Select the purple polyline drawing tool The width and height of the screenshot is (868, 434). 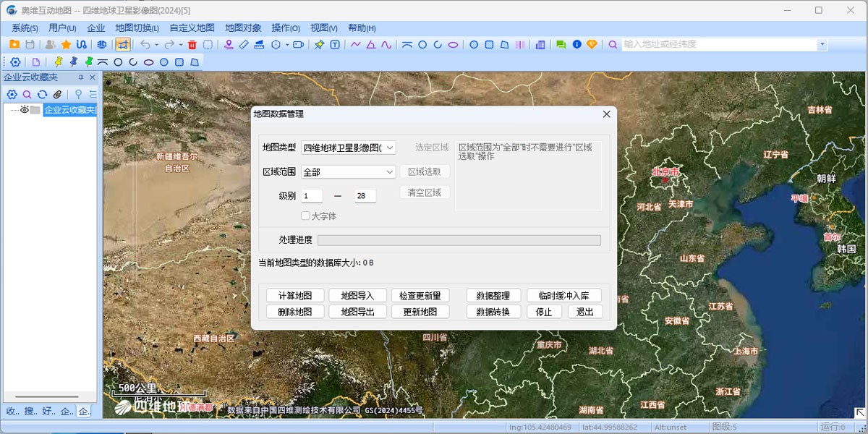(x=356, y=45)
